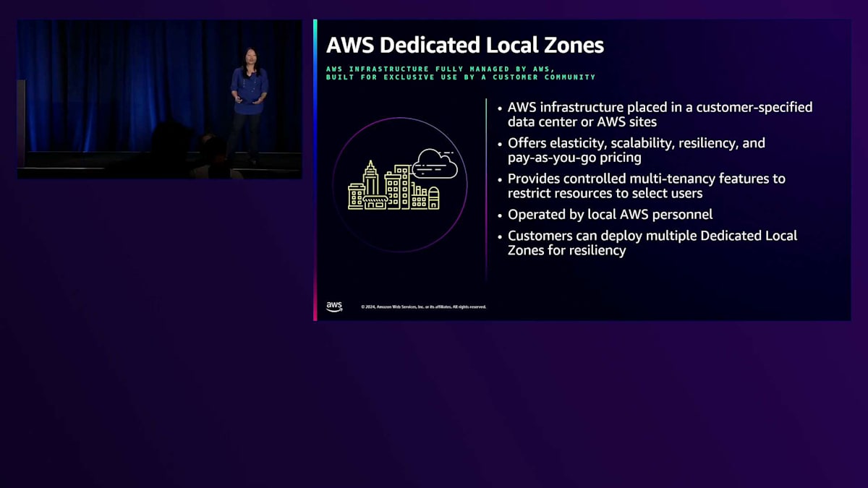Click the 'AWS INFRASTRUCTURE FULLY MANAGED BY AWS' subtitle
Image resolution: width=868 pixels, height=488 pixels.
pyautogui.click(x=461, y=72)
